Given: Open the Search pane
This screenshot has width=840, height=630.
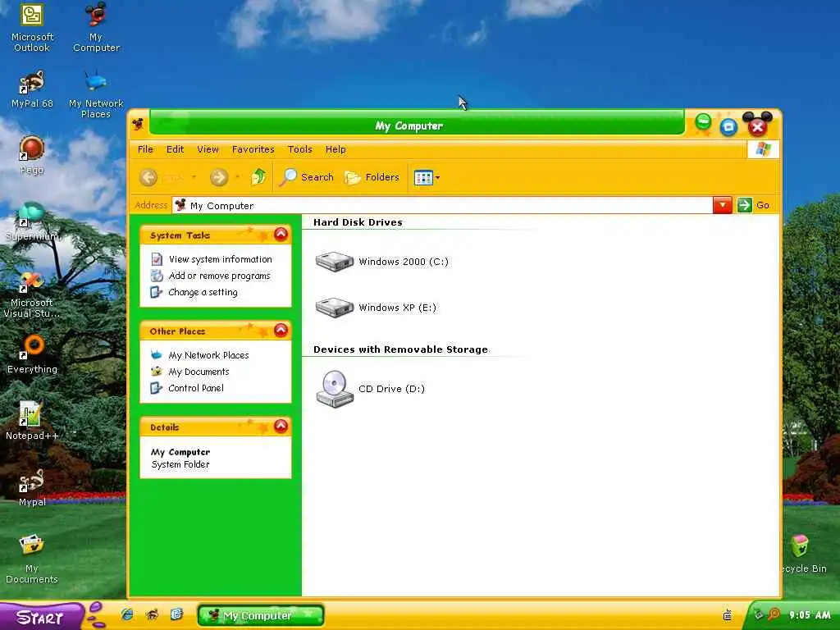Looking at the screenshot, I should click(x=307, y=177).
